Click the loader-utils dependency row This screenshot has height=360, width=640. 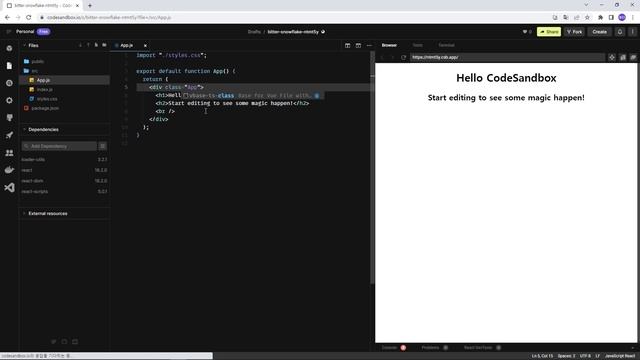(64, 160)
